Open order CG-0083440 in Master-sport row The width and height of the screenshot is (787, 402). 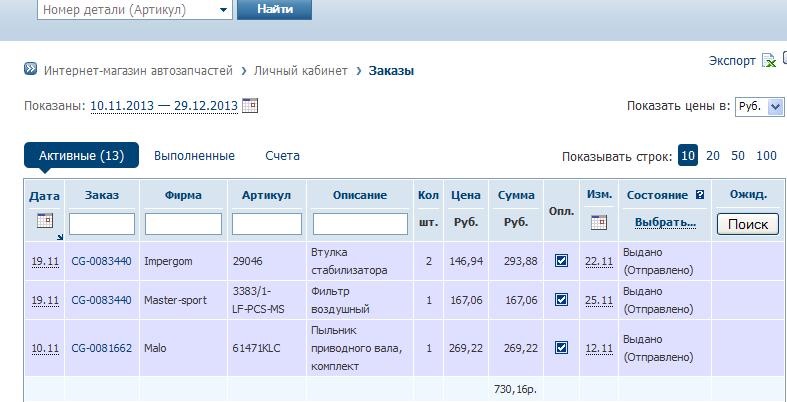101,300
